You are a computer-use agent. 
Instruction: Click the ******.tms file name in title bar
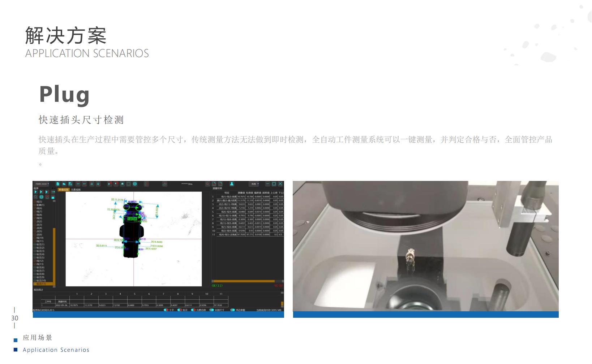[187, 184]
